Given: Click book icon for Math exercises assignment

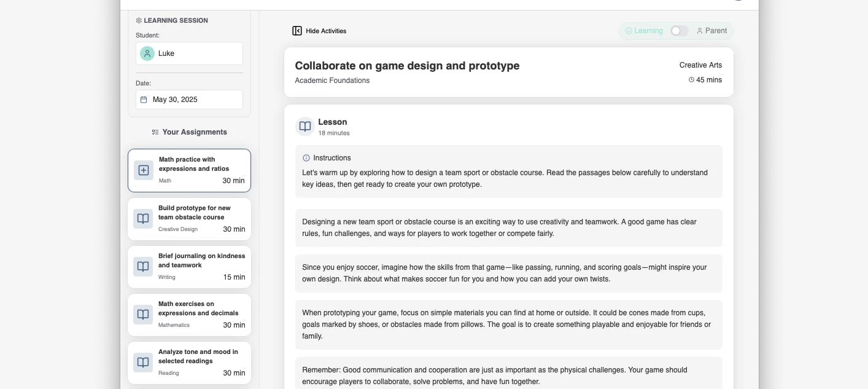Looking at the screenshot, I should 143,314.
